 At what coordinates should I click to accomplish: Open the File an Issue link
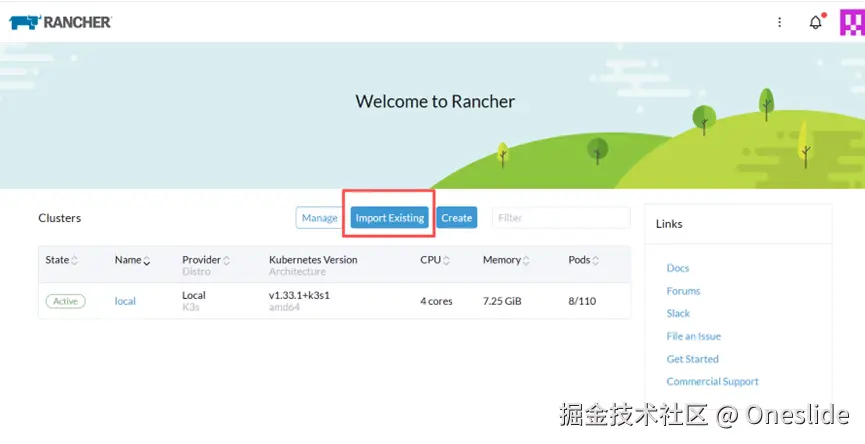[694, 336]
